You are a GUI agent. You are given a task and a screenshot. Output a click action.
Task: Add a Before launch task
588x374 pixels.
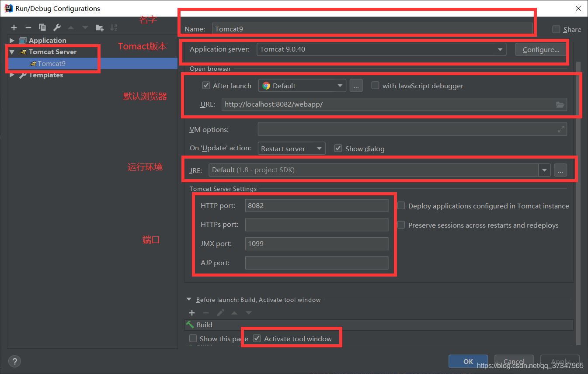pyautogui.click(x=192, y=313)
